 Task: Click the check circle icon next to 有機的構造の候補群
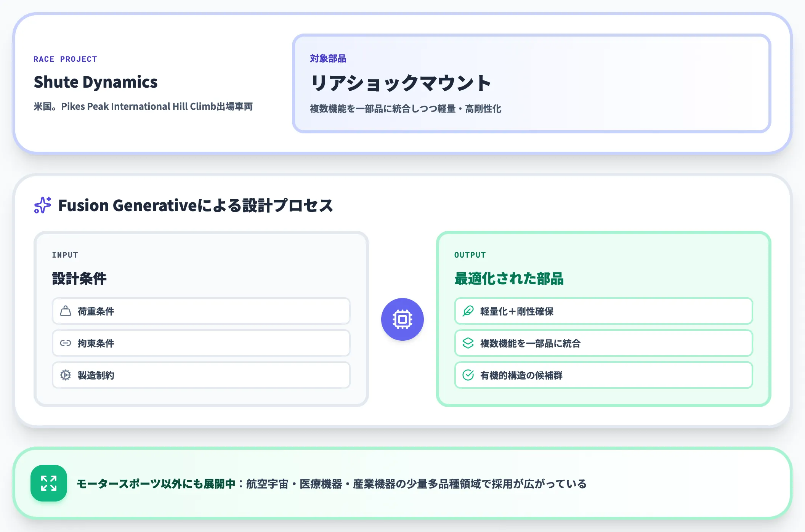coord(468,375)
